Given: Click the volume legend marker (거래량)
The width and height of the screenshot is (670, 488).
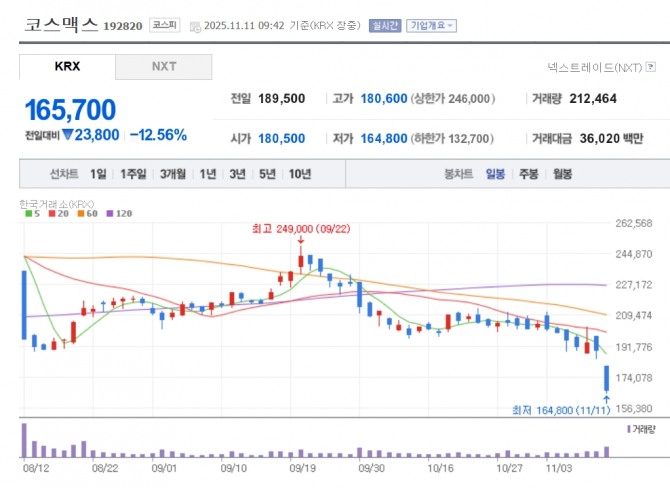Looking at the screenshot, I should click(x=629, y=428).
